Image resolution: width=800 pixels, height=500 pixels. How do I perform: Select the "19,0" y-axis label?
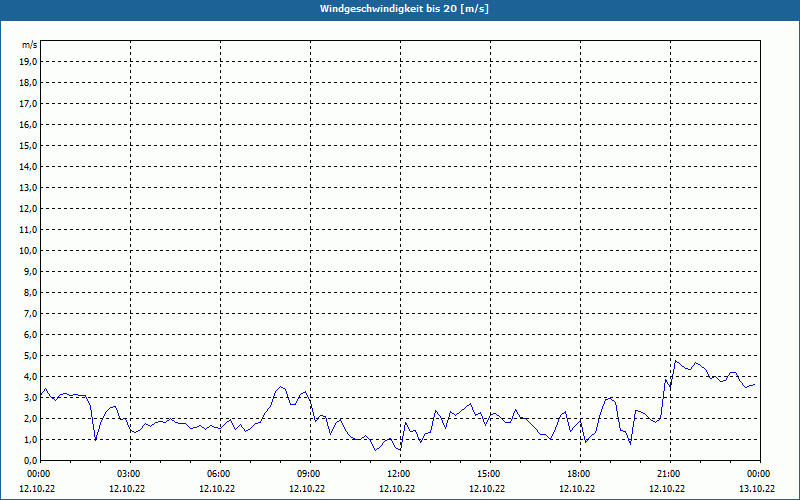[x=28, y=62]
